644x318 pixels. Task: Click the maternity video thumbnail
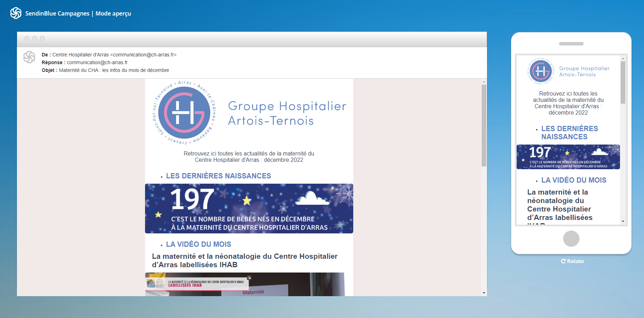pos(245,284)
